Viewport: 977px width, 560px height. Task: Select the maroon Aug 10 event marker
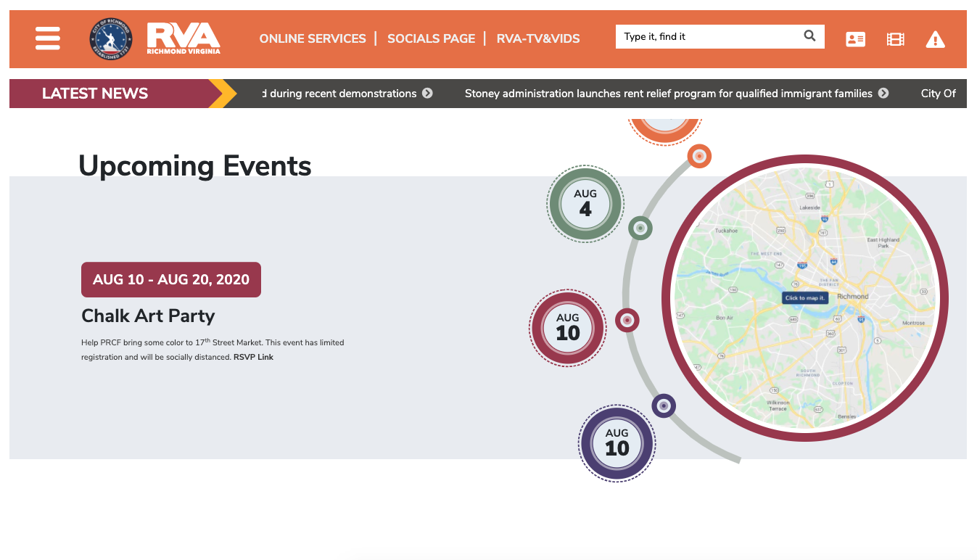(x=567, y=328)
